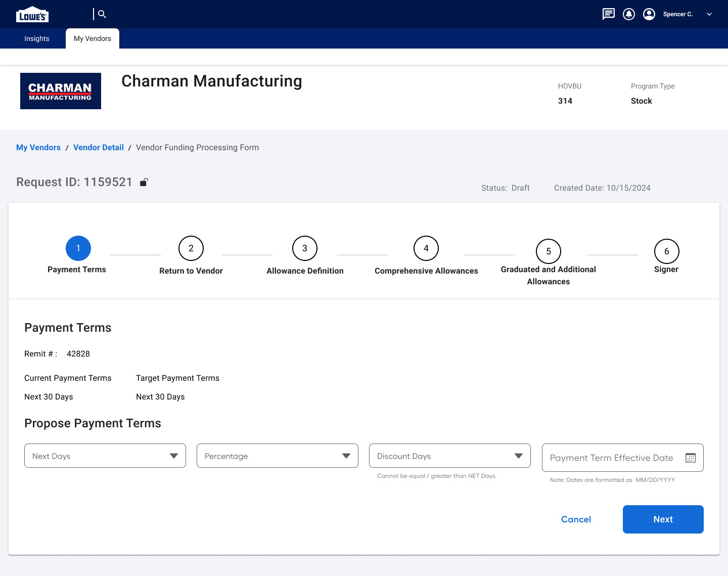728x576 pixels.
Task: Open the notifications bell icon
Action: [629, 14]
